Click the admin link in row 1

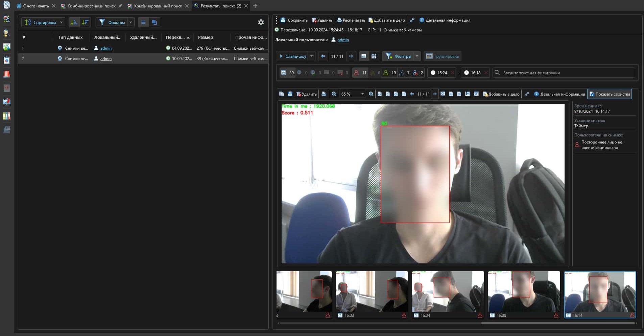(106, 48)
